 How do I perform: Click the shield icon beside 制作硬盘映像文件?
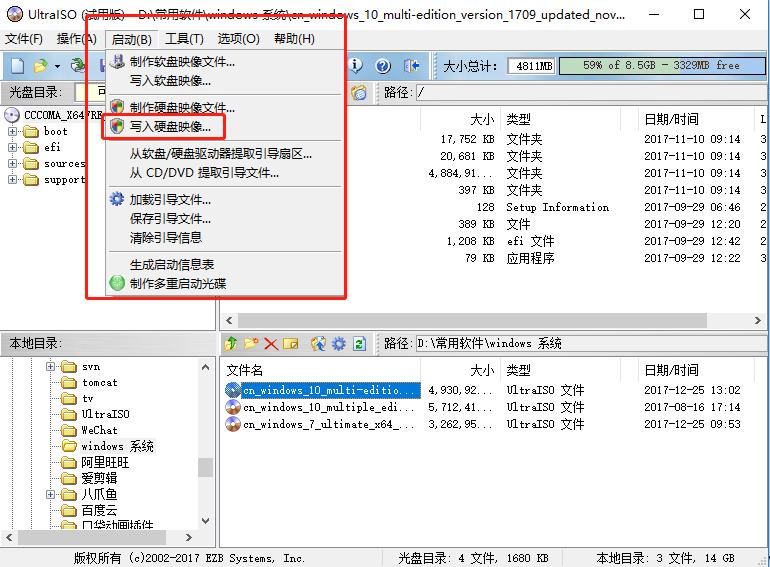(x=117, y=107)
